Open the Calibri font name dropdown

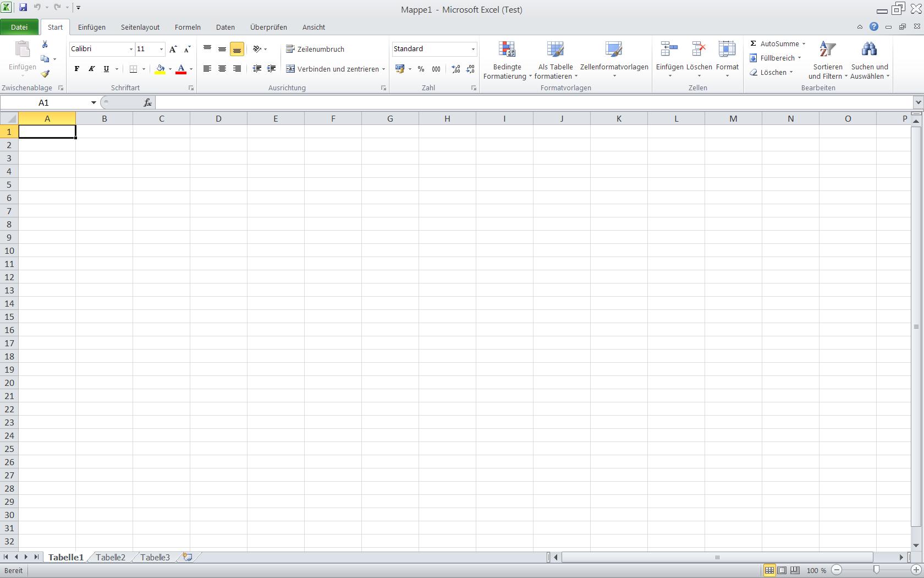[x=131, y=49]
